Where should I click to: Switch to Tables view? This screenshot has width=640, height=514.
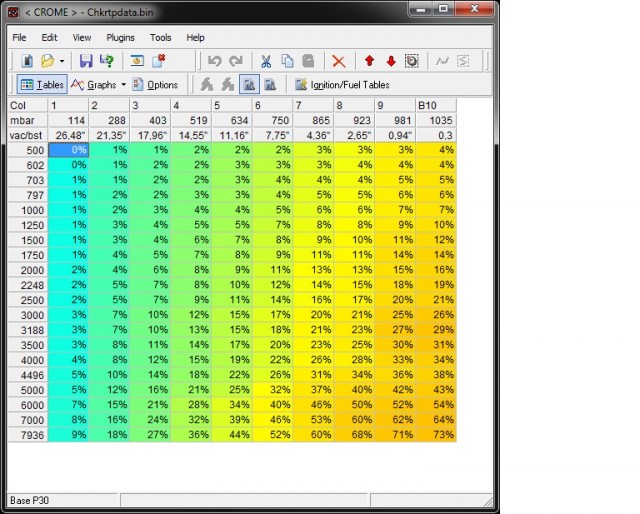pyautogui.click(x=42, y=85)
